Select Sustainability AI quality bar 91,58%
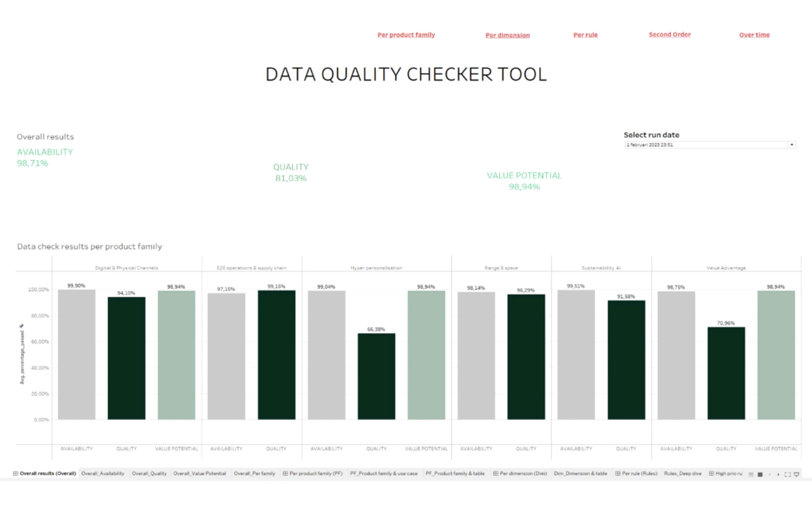Viewport: 812px width, 508px height. 626,360
